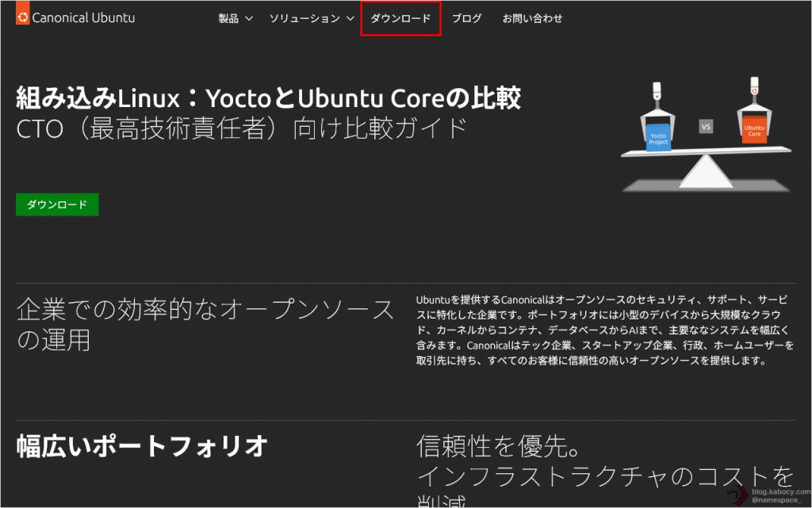The height and width of the screenshot is (508, 812).
Task: Open the ソリューション navigation menu
Action: click(x=304, y=18)
